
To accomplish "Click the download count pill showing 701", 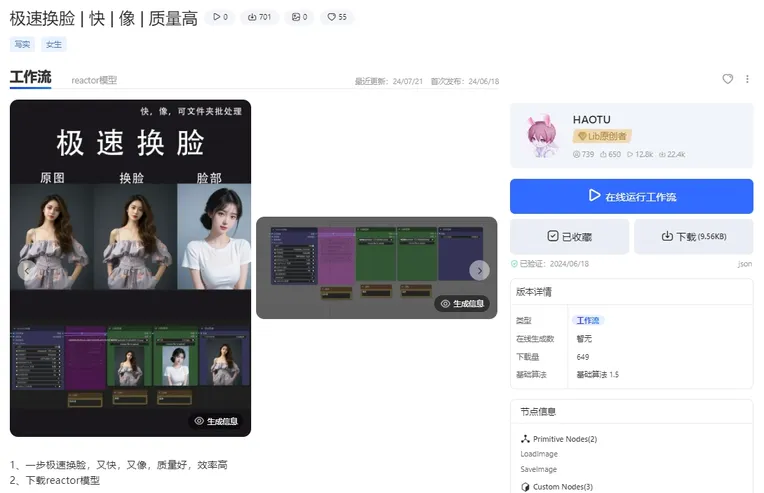I will tap(258, 17).
